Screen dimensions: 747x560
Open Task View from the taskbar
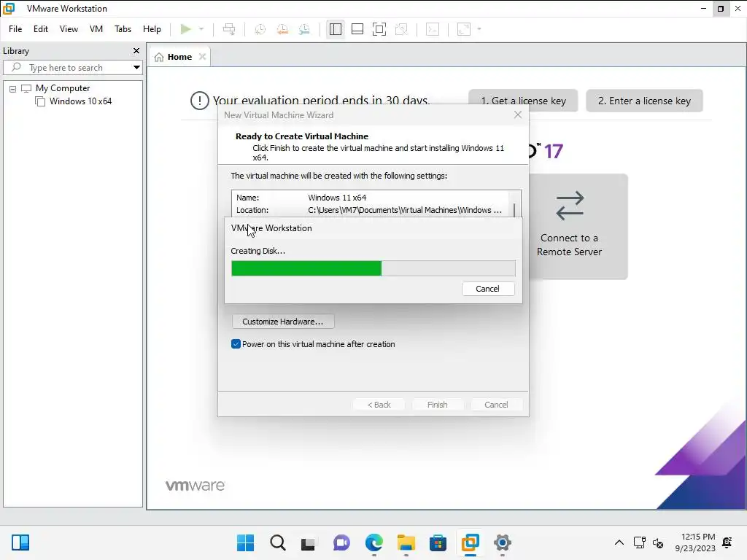[309, 542]
